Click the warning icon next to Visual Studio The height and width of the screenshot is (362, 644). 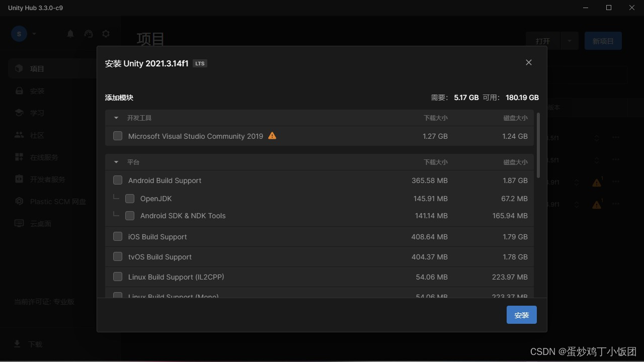(x=272, y=135)
